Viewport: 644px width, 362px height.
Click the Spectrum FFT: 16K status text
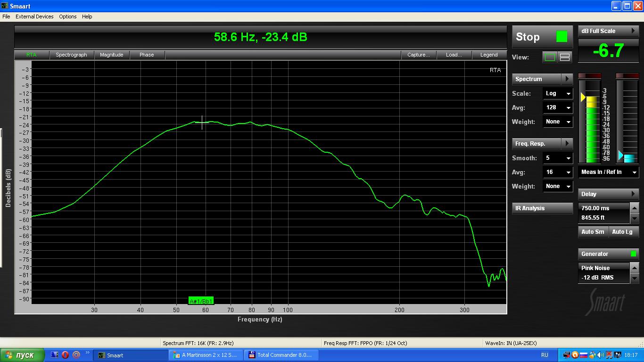coord(198,343)
